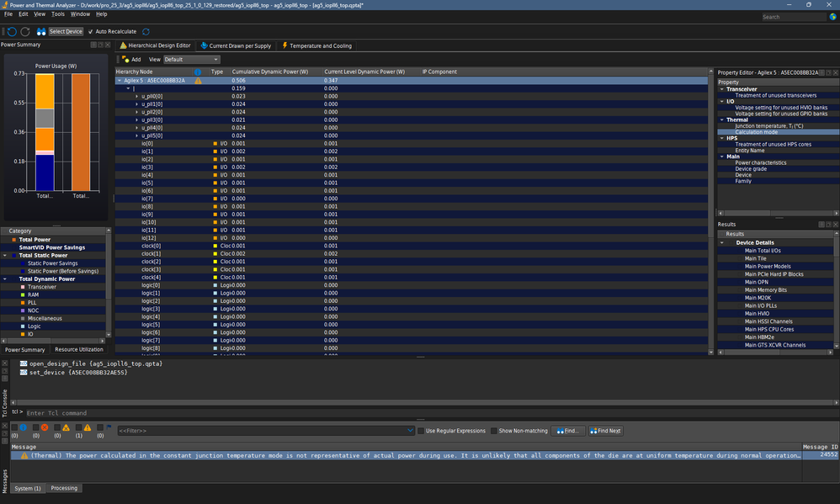Enable Use Regular Expressions checkbox

[421, 431]
